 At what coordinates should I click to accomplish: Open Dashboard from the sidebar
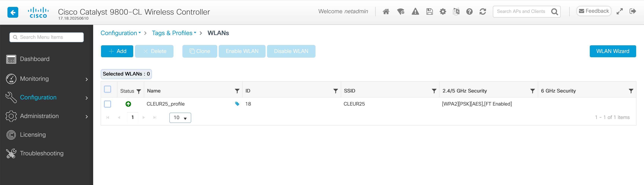point(35,59)
